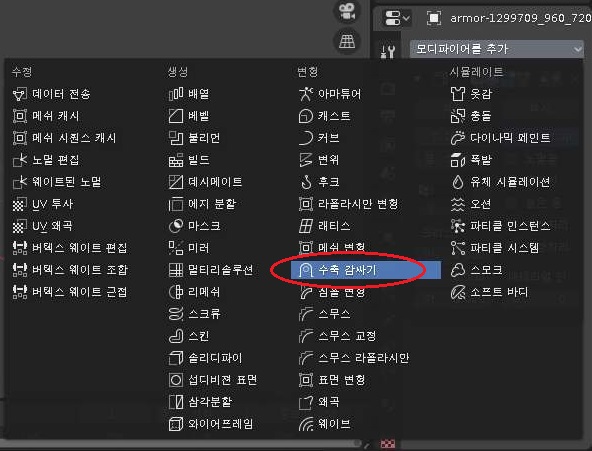592x451 pixels.
Task: Add 멀티리솔루션 modifier
Action: tap(211, 270)
